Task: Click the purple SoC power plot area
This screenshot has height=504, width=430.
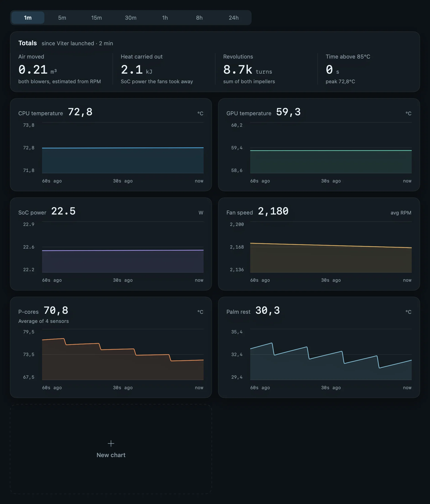Action: pyautogui.click(x=123, y=261)
